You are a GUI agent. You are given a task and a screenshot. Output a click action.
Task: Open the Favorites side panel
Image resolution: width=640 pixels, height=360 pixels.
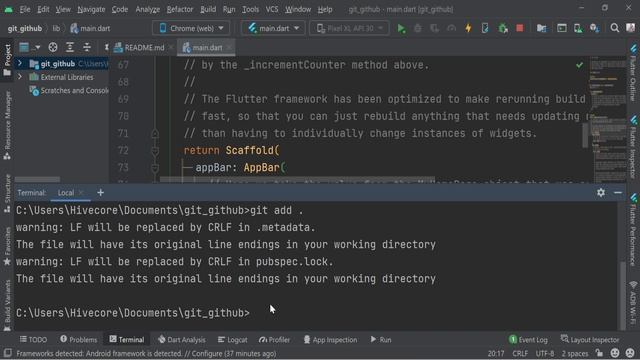click(7, 247)
